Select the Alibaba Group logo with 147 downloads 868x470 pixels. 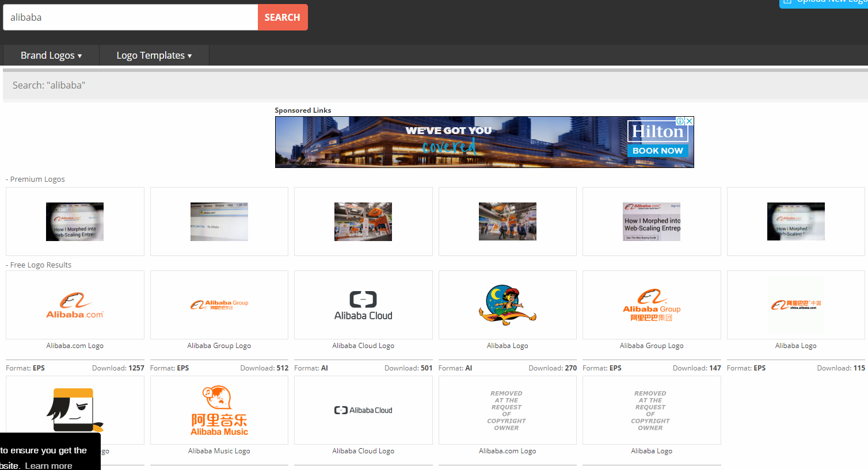click(652, 305)
